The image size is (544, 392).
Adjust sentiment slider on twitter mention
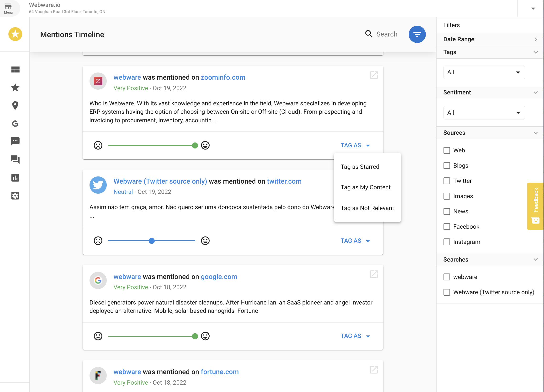(x=152, y=241)
